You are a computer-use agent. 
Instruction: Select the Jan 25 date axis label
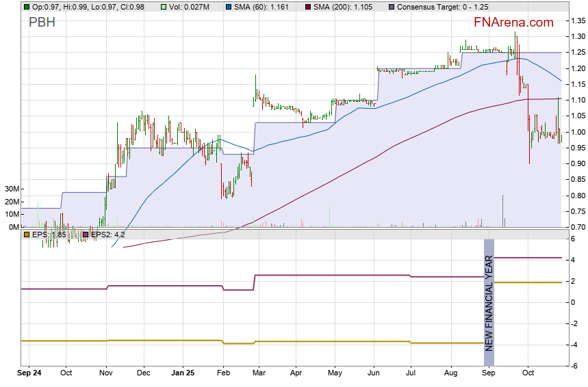[x=183, y=374]
